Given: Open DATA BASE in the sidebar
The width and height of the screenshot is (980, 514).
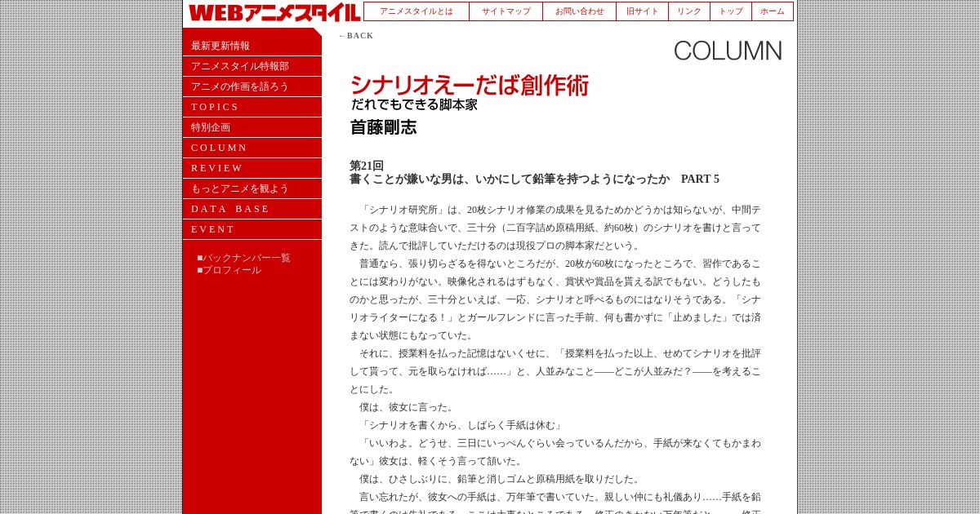Looking at the screenshot, I should [x=252, y=209].
